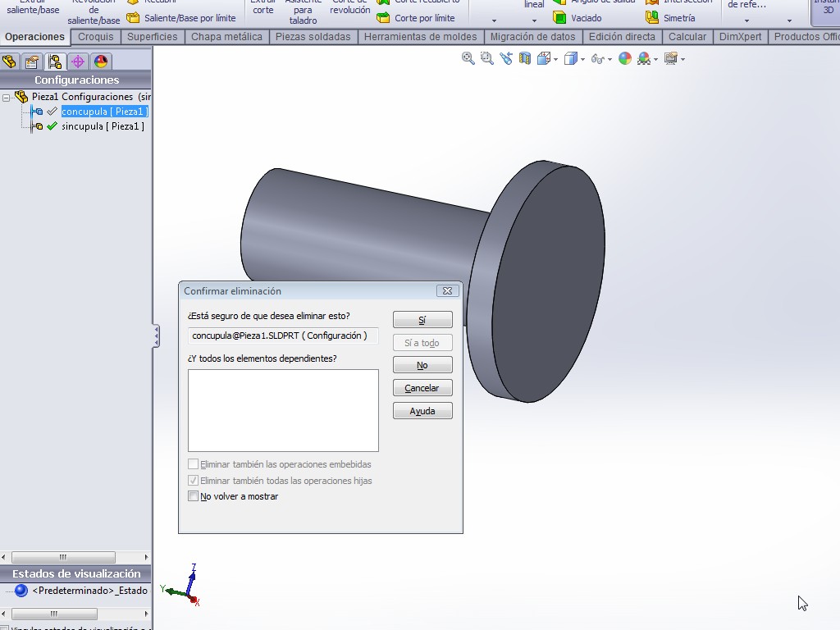The image size is (840, 630).
Task: Select the Operaciones tab
Action: click(x=34, y=37)
